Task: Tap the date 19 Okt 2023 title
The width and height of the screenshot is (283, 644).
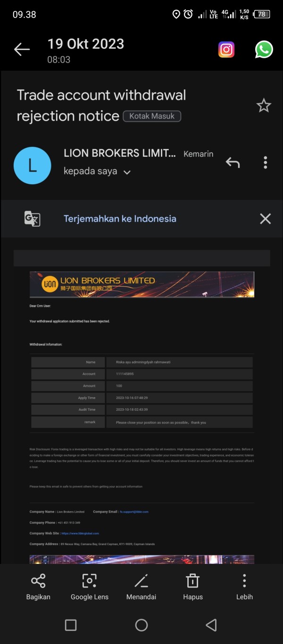Action: click(x=86, y=44)
